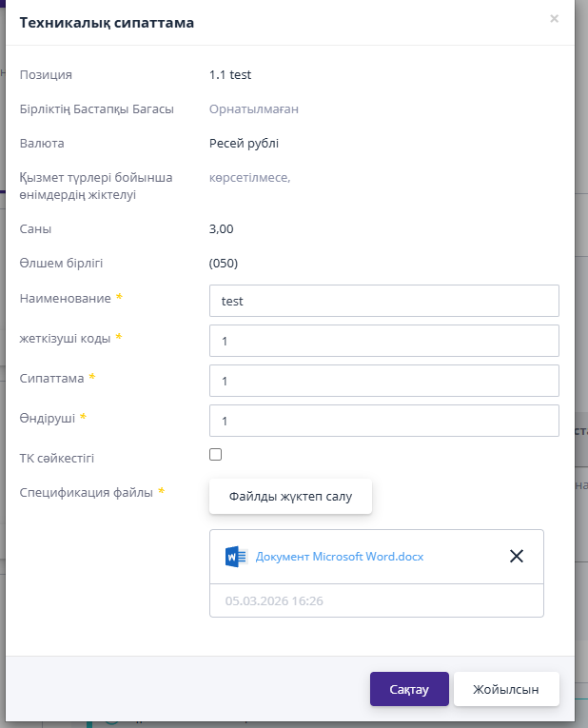Click the Өндіруші field label
Image resolution: width=588 pixels, height=728 pixels.
tap(47, 418)
